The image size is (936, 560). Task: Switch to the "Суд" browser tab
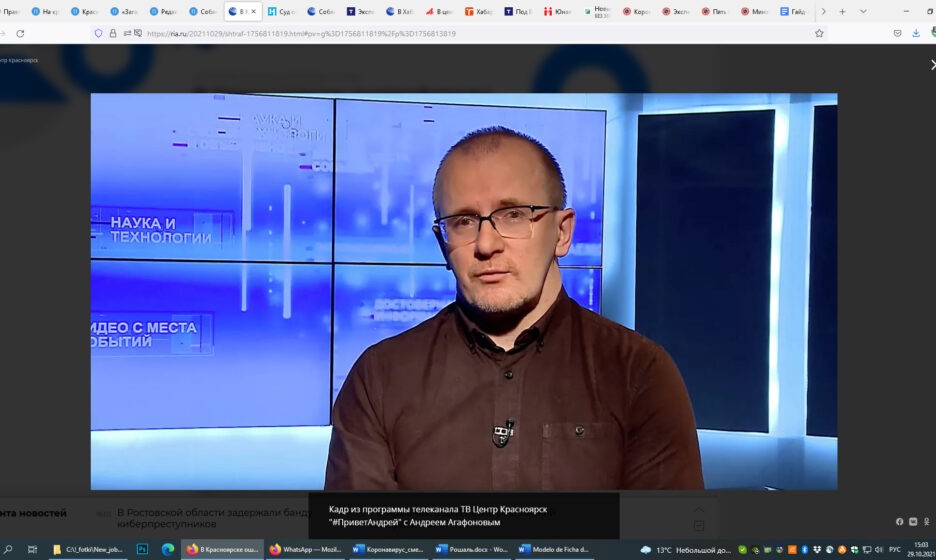coord(282,12)
